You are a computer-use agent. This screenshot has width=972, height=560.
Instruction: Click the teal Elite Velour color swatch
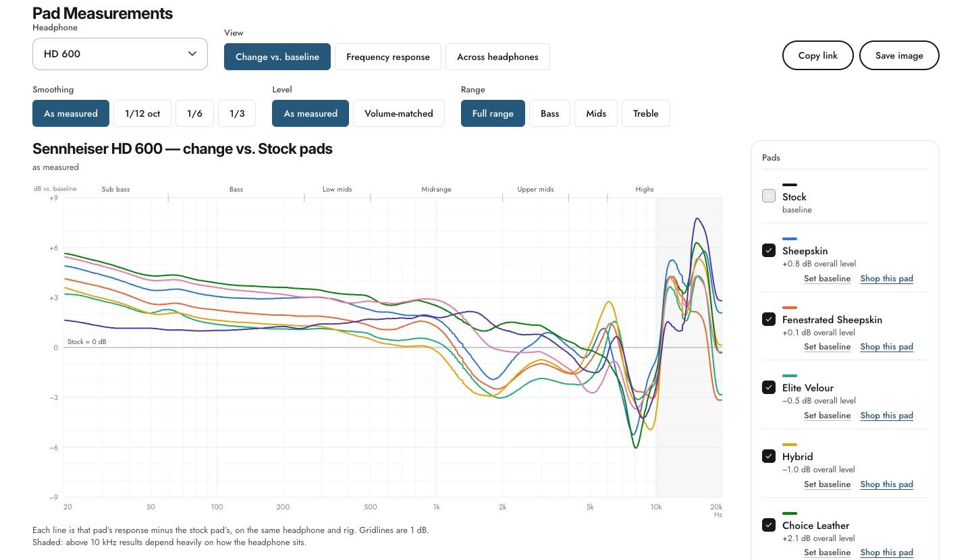(x=790, y=376)
